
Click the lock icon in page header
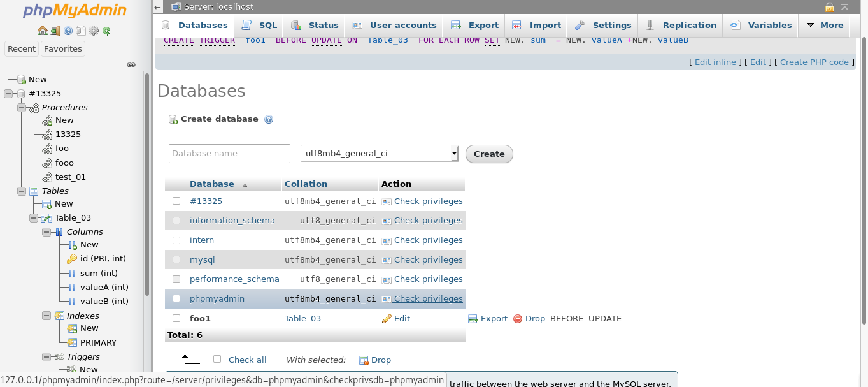829,7
